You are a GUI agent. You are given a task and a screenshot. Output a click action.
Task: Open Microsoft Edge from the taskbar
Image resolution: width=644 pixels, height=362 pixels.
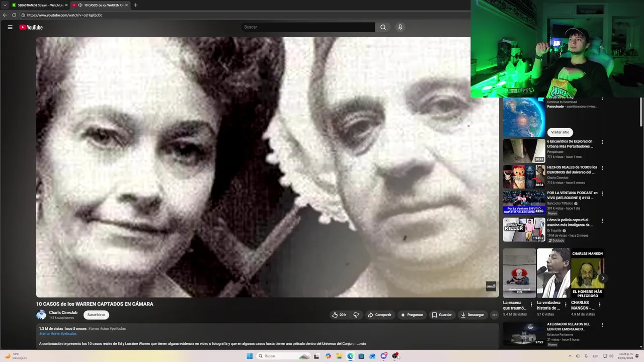click(350, 356)
